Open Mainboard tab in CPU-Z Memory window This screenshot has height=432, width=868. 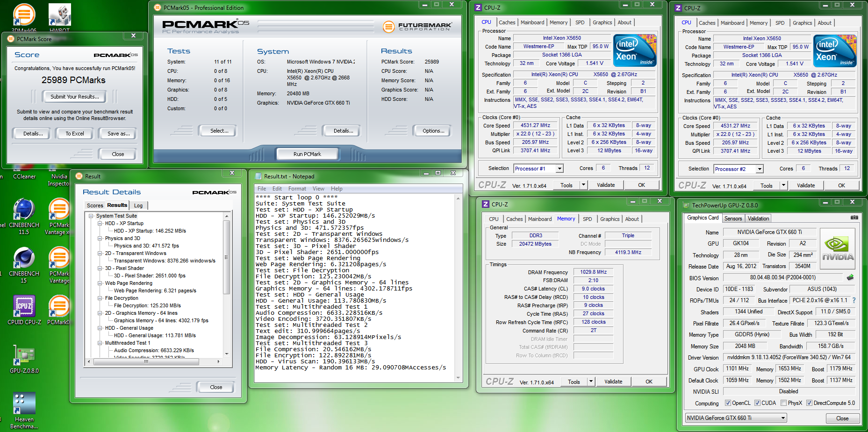point(540,219)
